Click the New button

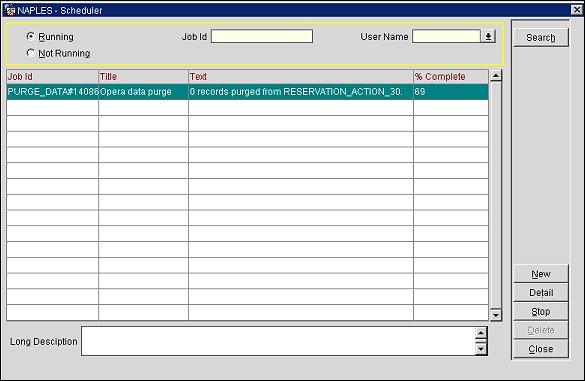[541, 274]
